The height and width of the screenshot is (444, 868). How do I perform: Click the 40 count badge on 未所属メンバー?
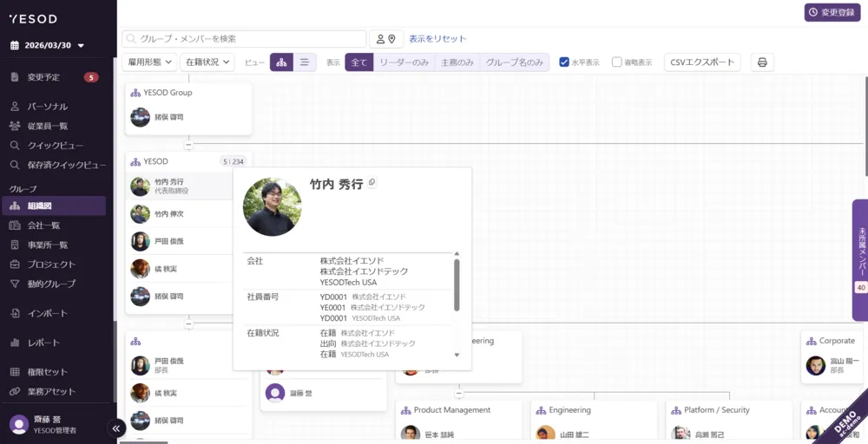point(861,288)
